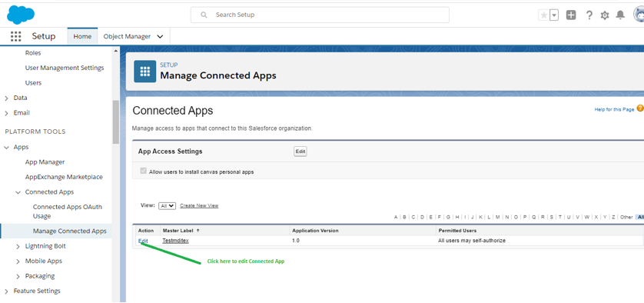Open Roles in the sidebar
This screenshot has width=644, height=303.
click(x=33, y=53)
